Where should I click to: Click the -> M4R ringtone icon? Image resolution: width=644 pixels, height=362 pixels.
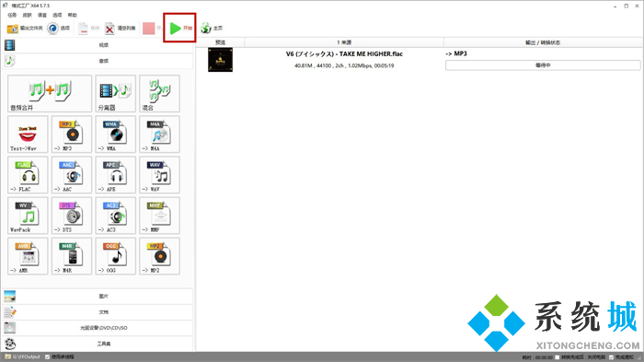(72, 256)
